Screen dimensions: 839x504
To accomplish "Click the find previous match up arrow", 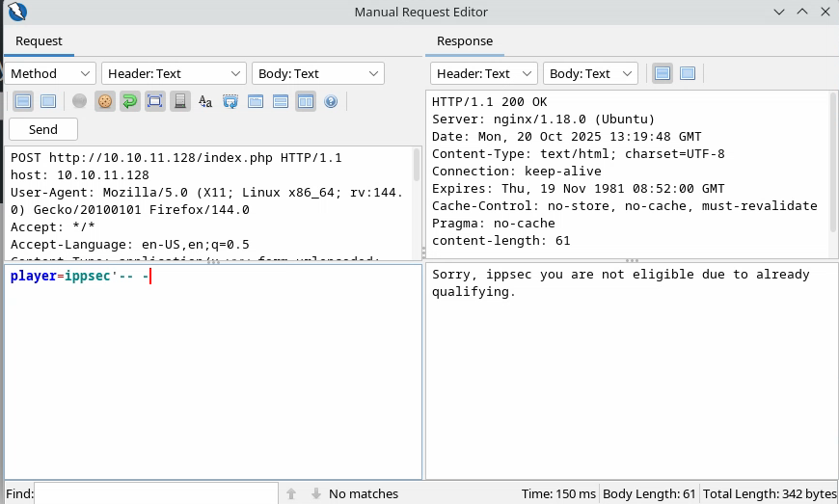I will point(290,493).
